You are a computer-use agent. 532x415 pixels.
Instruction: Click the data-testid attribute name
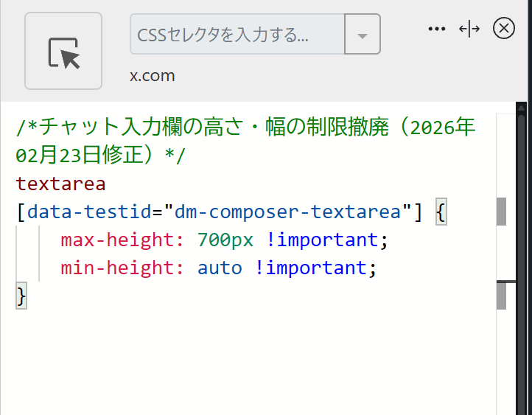coord(88,212)
